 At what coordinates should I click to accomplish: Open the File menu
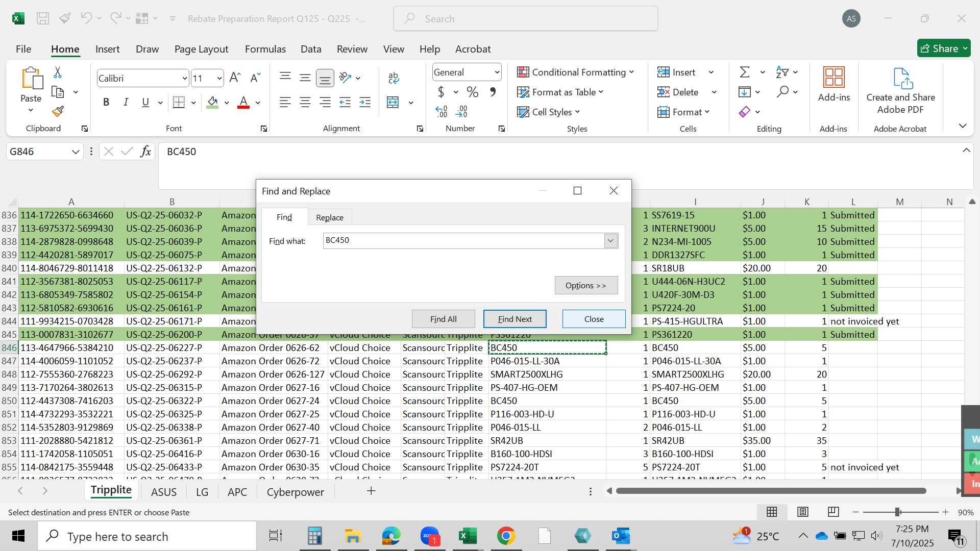coord(23,49)
